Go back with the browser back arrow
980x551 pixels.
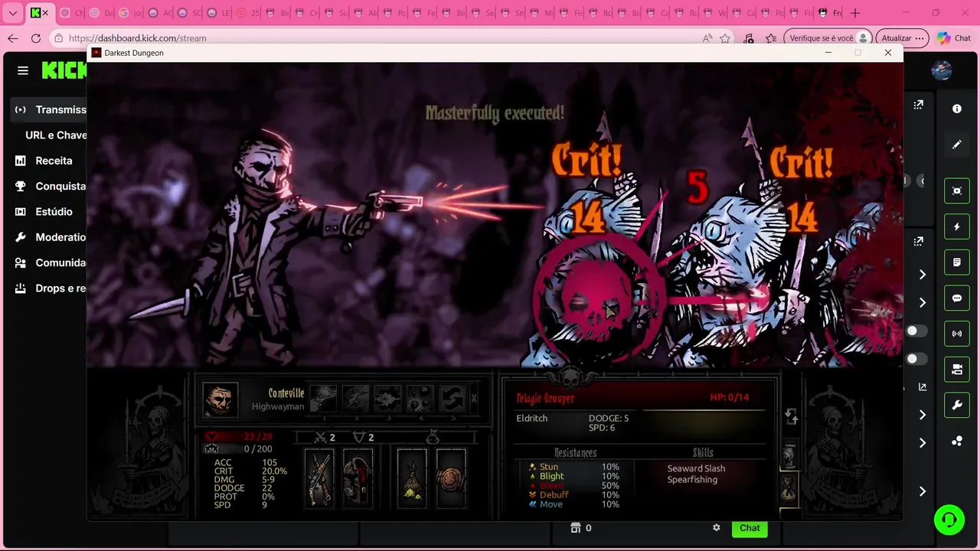pyautogui.click(x=13, y=38)
